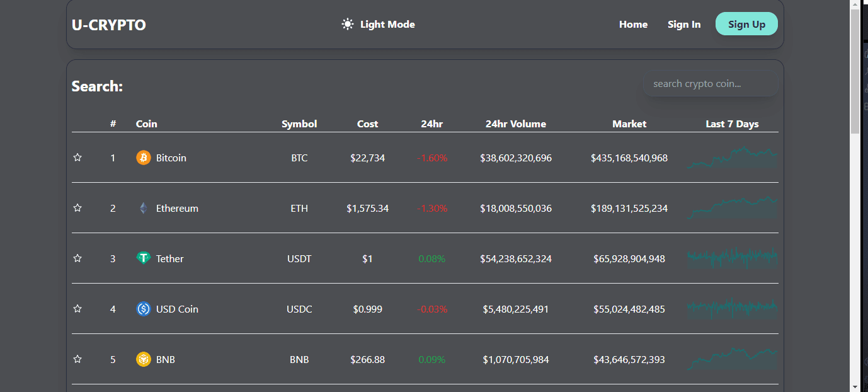Click the -1.30% change value
The width and height of the screenshot is (868, 392).
tap(431, 208)
